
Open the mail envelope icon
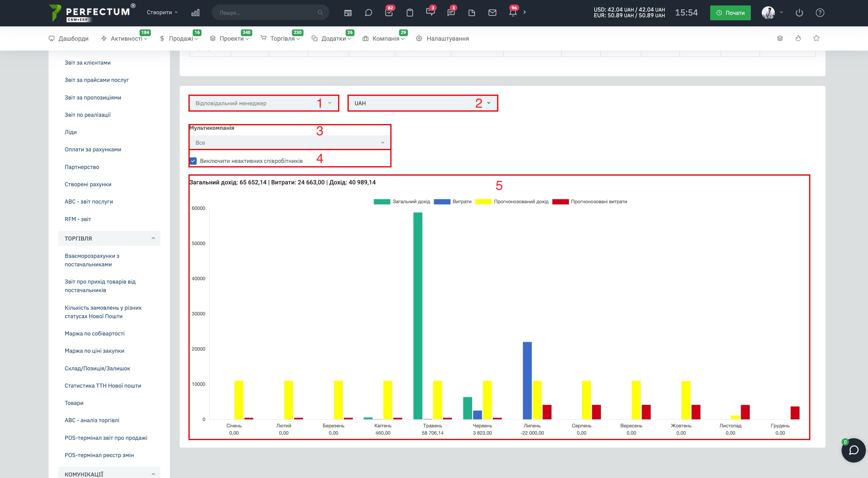pos(492,13)
